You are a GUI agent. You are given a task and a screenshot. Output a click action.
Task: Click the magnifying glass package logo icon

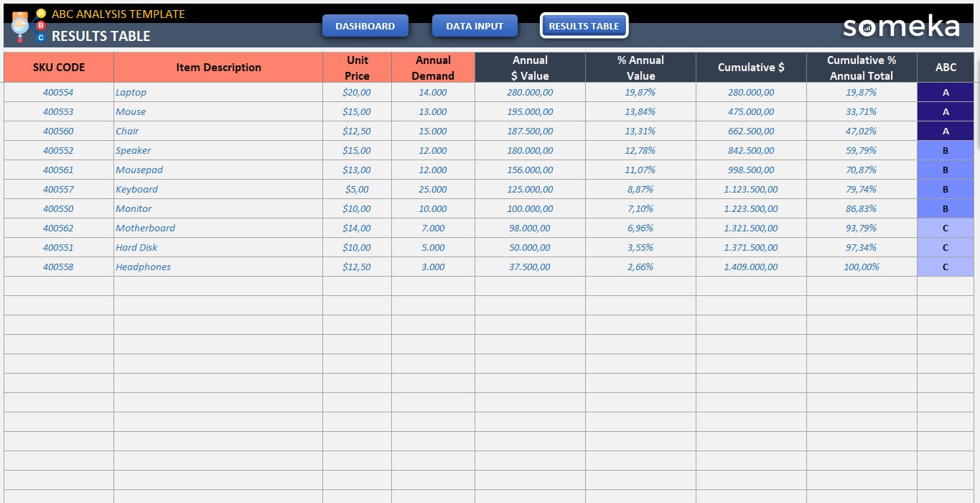coord(20,24)
